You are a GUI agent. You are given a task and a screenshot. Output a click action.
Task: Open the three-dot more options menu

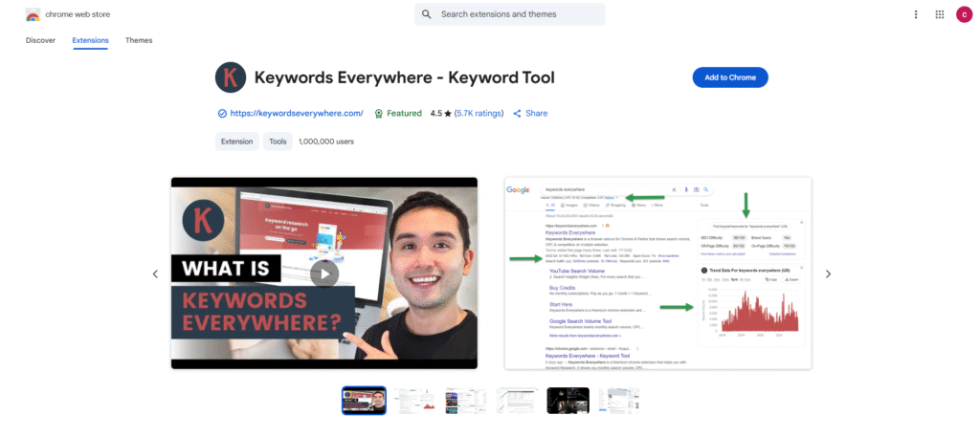(x=916, y=14)
